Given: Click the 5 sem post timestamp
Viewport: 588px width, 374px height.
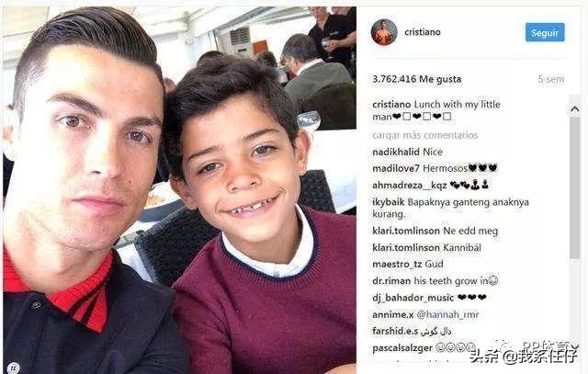Looking at the screenshot, I should [x=551, y=79].
